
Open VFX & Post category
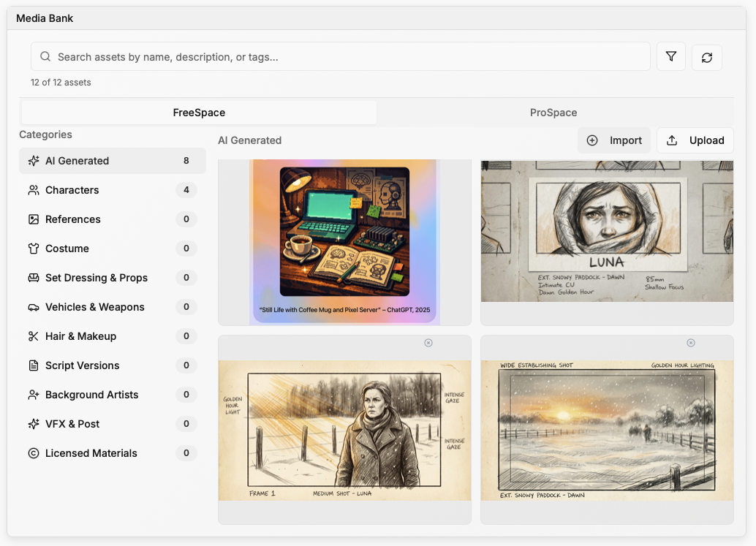click(113, 424)
